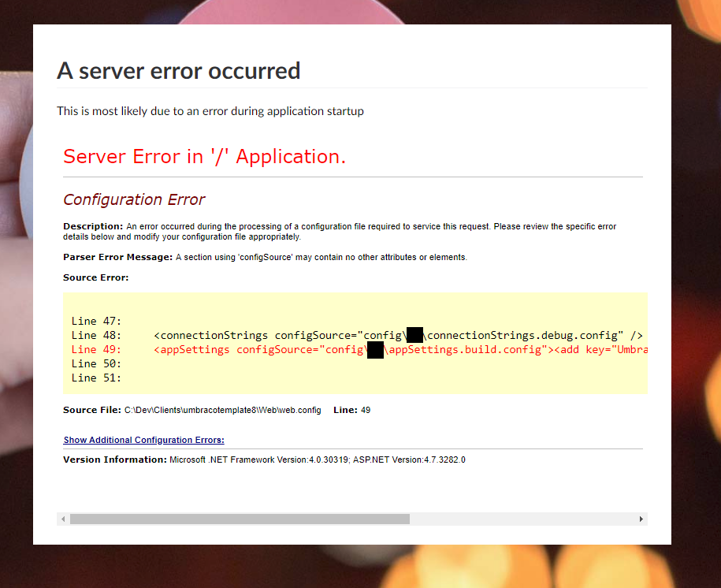Image resolution: width=721 pixels, height=588 pixels.
Task: Click the 'Version Information:' label
Action: (x=115, y=460)
